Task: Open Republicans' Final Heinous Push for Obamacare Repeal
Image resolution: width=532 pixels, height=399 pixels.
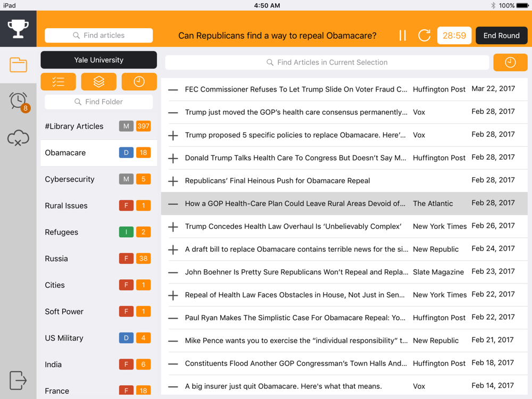Action: [x=277, y=181]
